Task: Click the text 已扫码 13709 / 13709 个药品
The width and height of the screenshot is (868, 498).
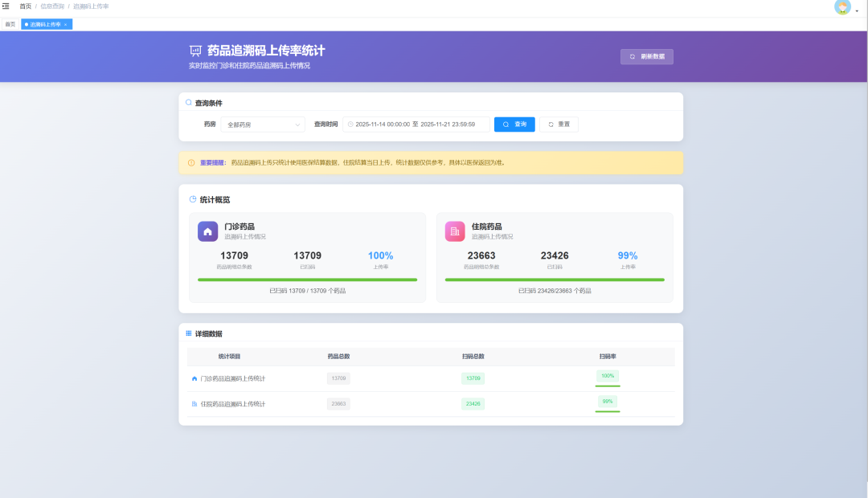Action: coord(307,291)
